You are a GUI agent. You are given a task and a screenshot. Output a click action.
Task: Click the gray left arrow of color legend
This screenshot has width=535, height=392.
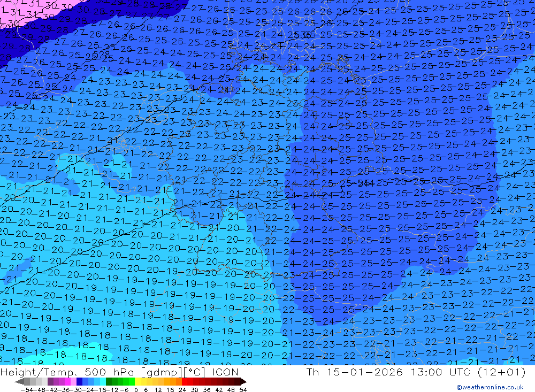[x=19, y=382]
